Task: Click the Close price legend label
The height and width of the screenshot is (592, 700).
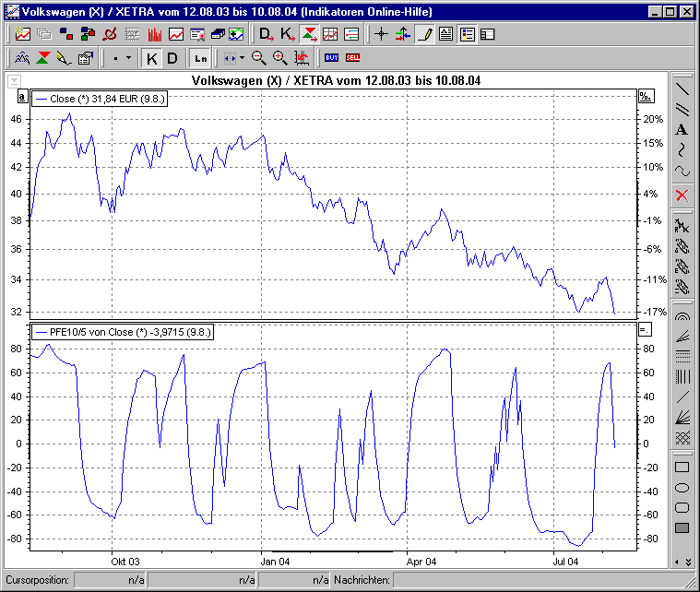Action: coord(100,98)
